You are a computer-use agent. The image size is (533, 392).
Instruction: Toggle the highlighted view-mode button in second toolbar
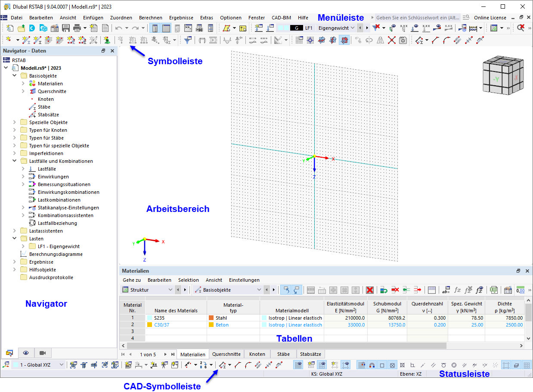345,40
